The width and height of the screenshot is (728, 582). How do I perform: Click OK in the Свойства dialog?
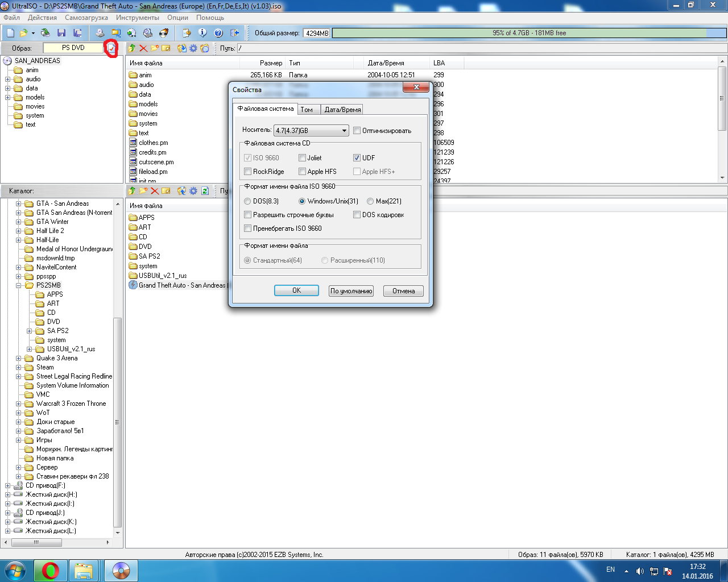[x=296, y=290]
